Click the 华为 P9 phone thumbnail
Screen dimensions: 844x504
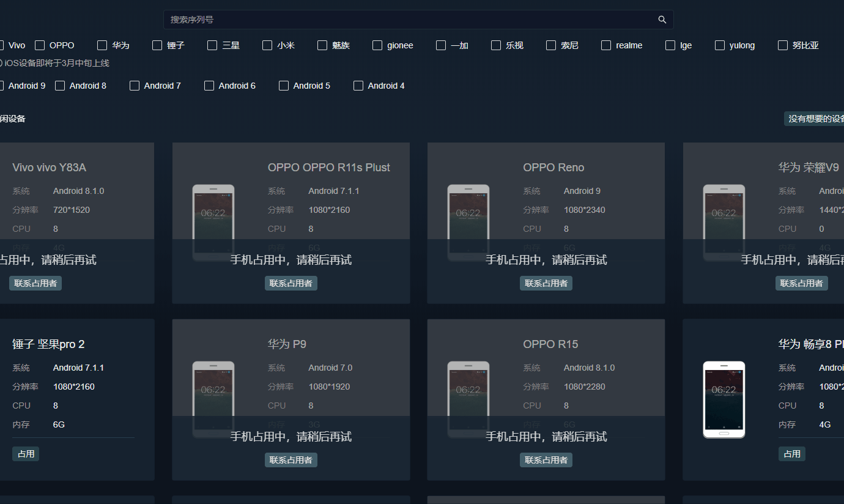click(x=213, y=399)
